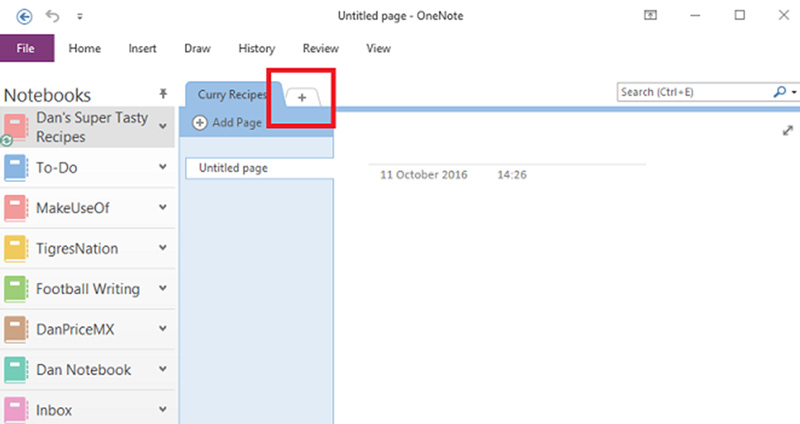This screenshot has width=800, height=424.
Task: Click the back arrow in title bar
Action: (x=24, y=16)
